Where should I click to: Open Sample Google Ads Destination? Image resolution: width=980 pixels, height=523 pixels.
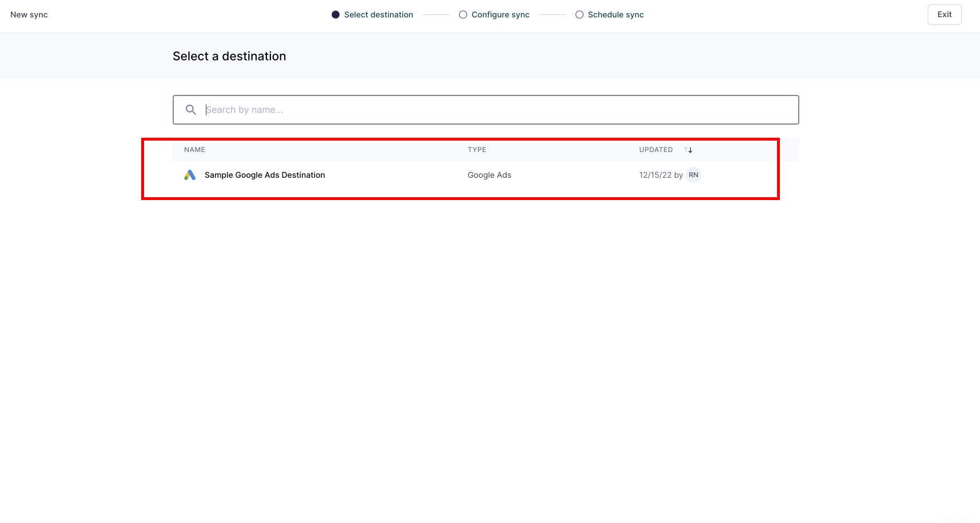point(264,175)
